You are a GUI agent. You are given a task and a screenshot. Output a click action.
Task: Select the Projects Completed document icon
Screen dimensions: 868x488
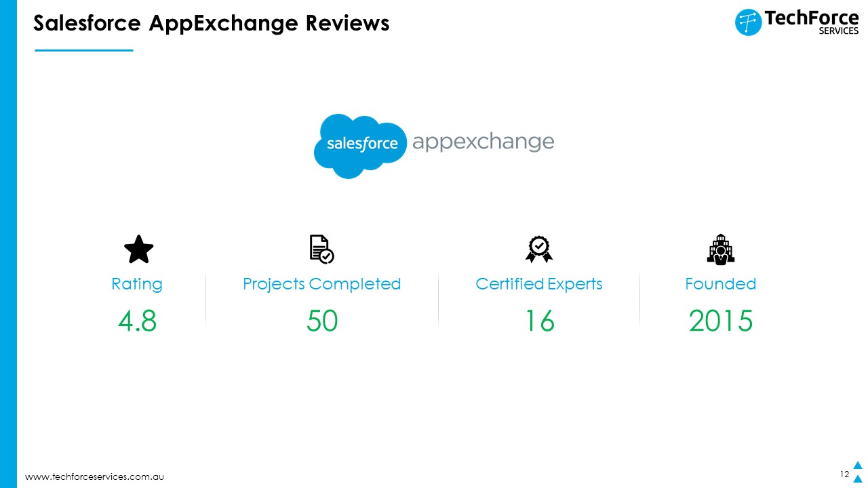(322, 249)
